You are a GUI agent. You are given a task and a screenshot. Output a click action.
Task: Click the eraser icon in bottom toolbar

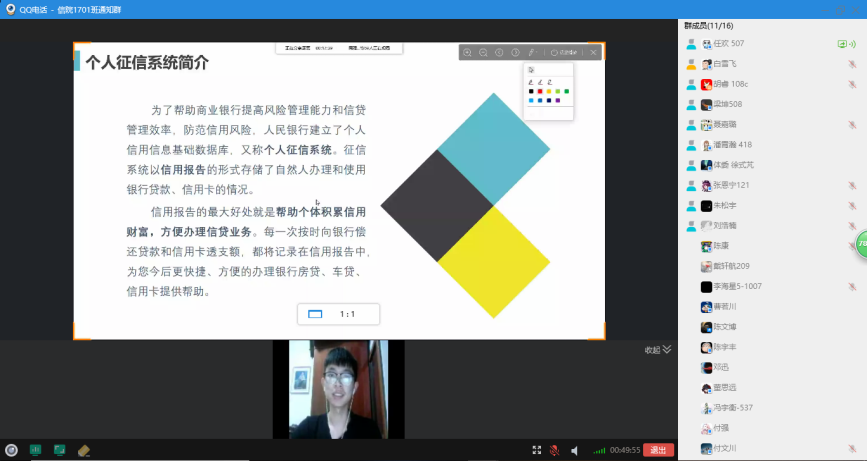tap(84, 450)
